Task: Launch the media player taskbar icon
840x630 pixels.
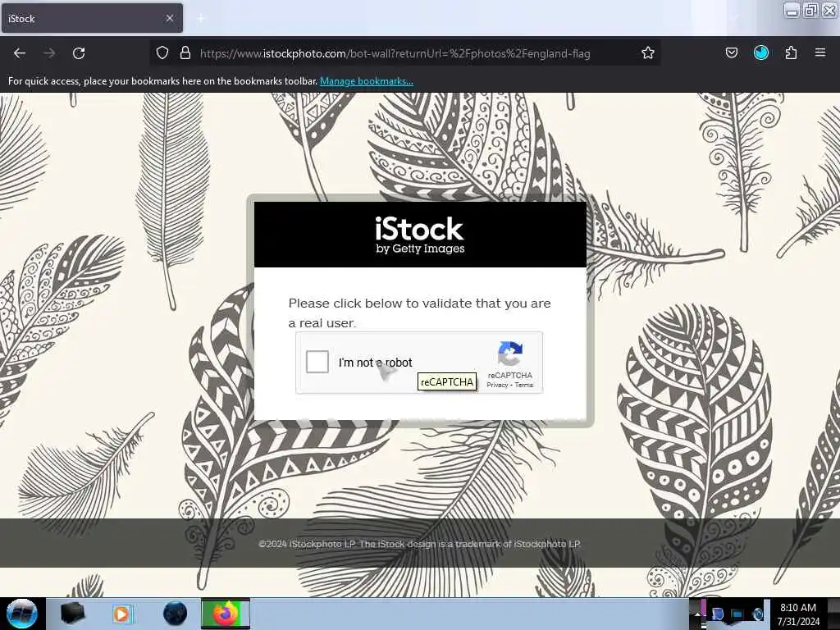Action: [x=123, y=614]
